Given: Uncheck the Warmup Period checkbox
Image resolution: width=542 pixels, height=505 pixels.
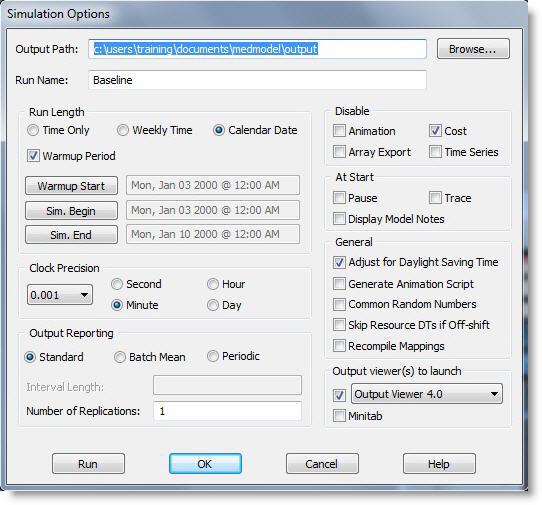Looking at the screenshot, I should click(33, 156).
